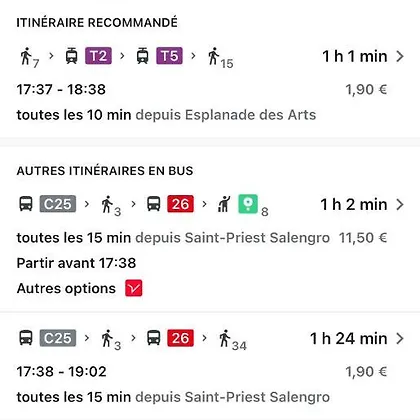This screenshot has height=420, width=420.
Task: Click the bus icon before the first C25 badge
Action: coord(26,204)
